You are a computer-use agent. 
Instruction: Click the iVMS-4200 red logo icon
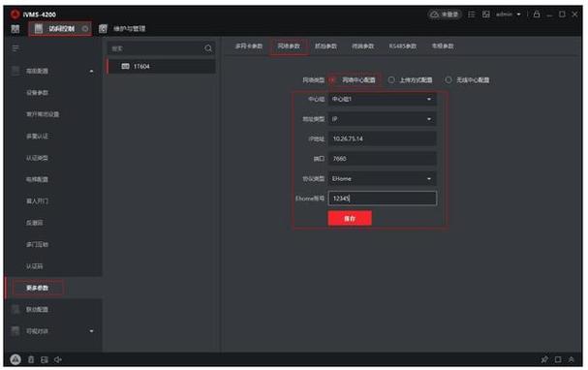pos(15,15)
